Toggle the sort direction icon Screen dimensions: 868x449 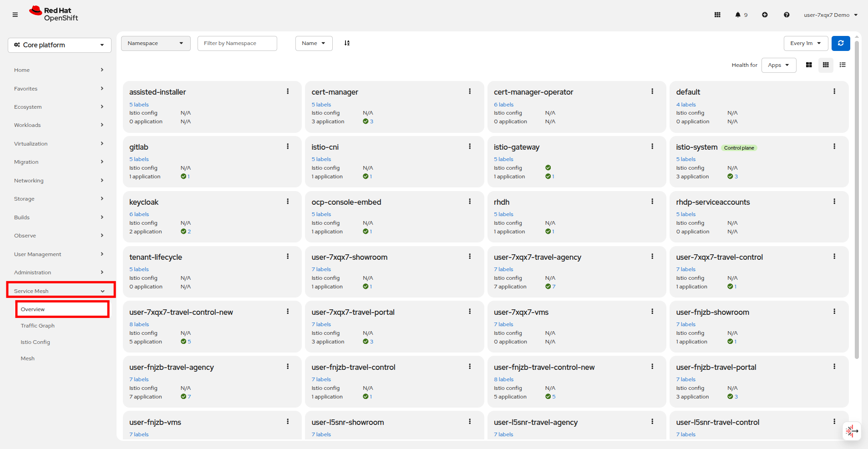click(347, 43)
